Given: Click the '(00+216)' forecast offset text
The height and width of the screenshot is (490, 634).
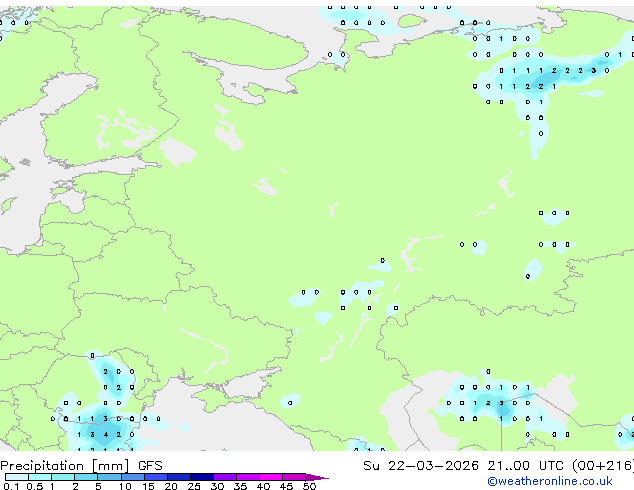Looking at the screenshot, I should (602, 466).
